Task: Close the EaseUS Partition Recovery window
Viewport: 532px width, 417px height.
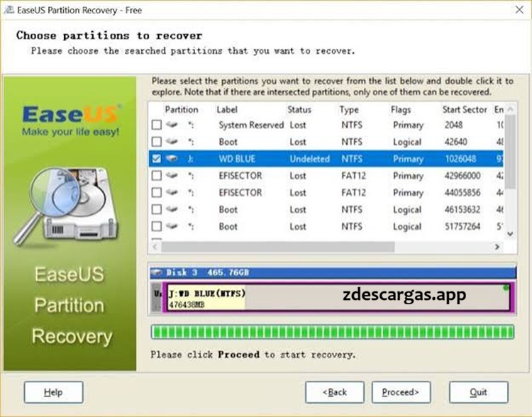Action: tap(519, 10)
